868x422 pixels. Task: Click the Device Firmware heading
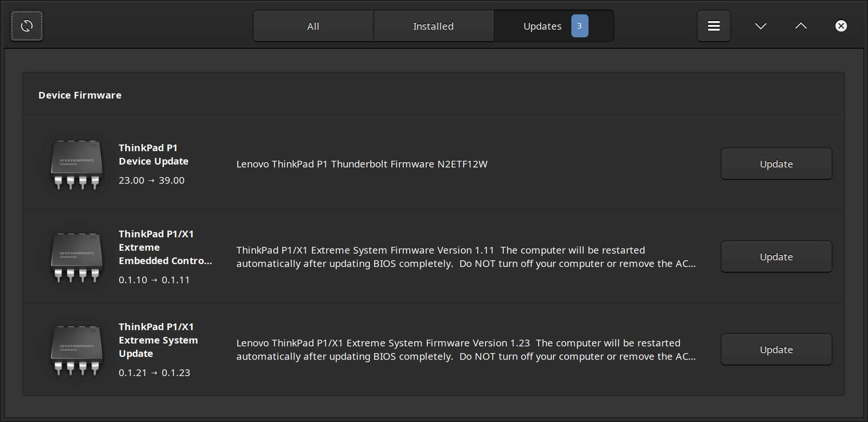pos(80,95)
